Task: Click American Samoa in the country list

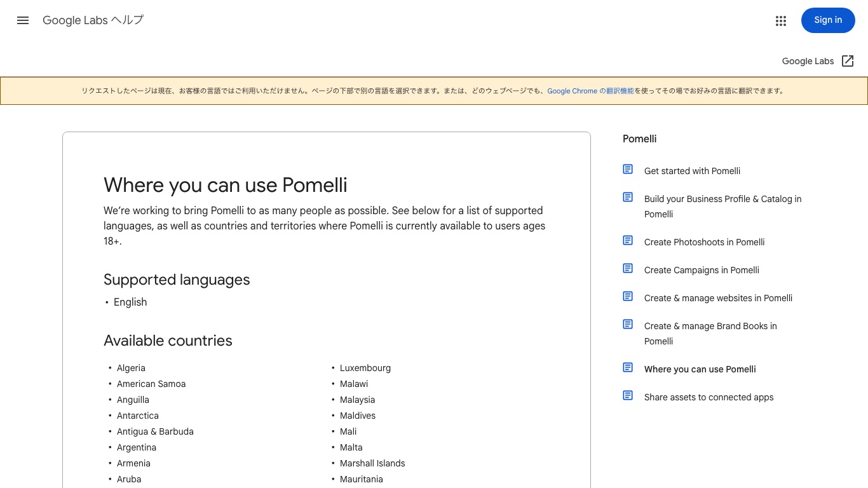Action: pyautogui.click(x=151, y=384)
